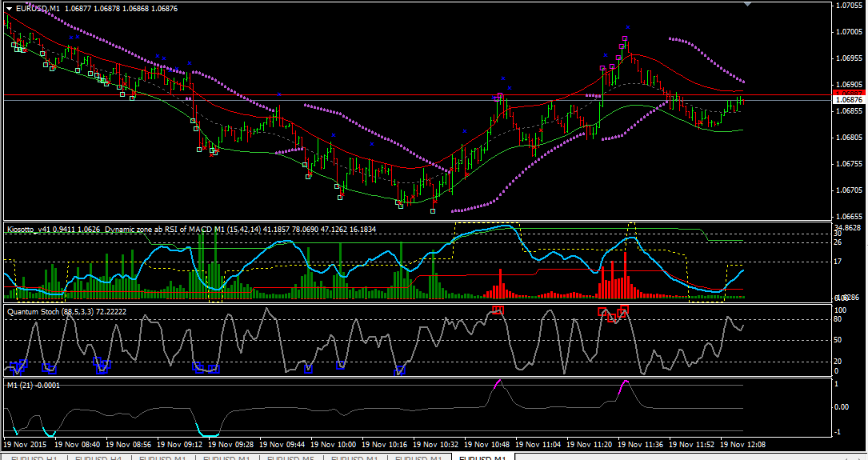868x460 pixels.
Task: Click the 1.06755 price scale value
Action: point(849,164)
